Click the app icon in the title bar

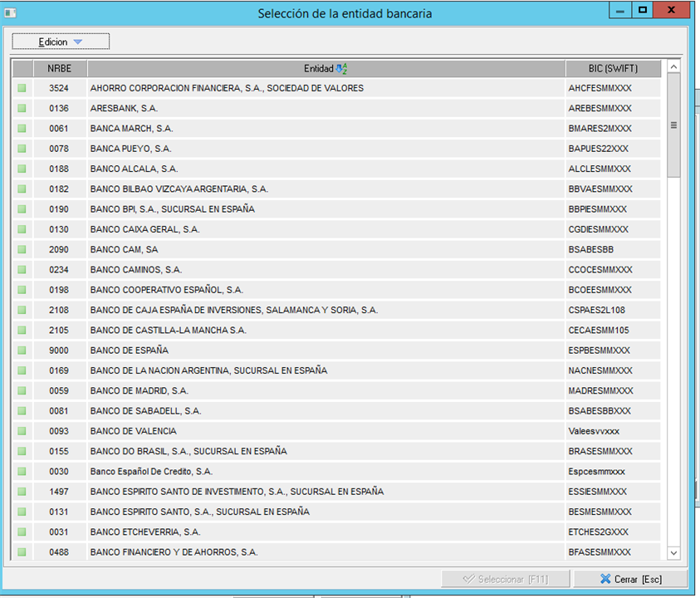9,12
